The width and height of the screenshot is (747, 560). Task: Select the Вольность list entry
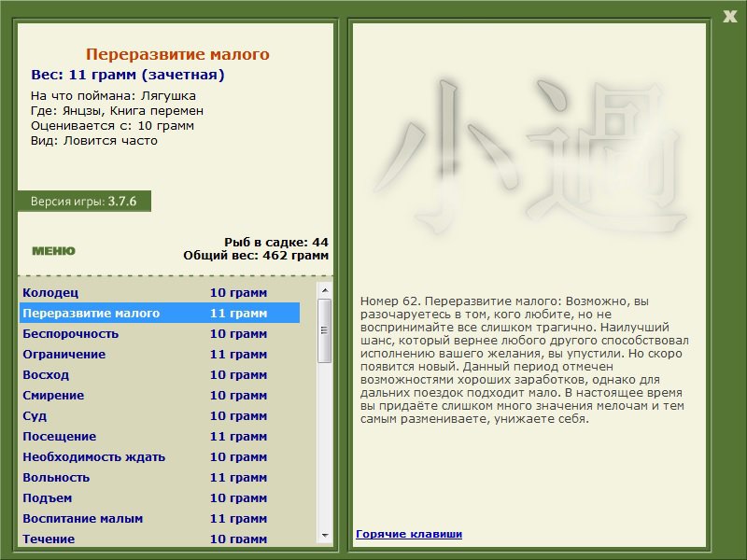click(x=160, y=477)
